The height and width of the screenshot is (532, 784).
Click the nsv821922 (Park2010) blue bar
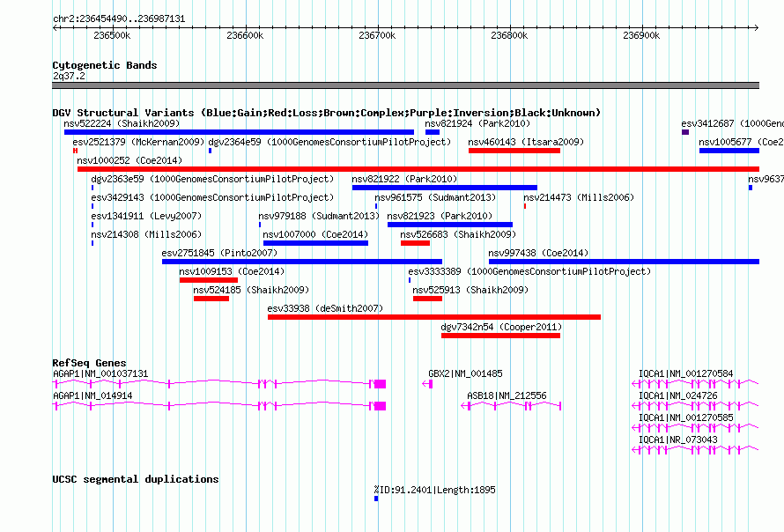pyautogui.click(x=445, y=188)
